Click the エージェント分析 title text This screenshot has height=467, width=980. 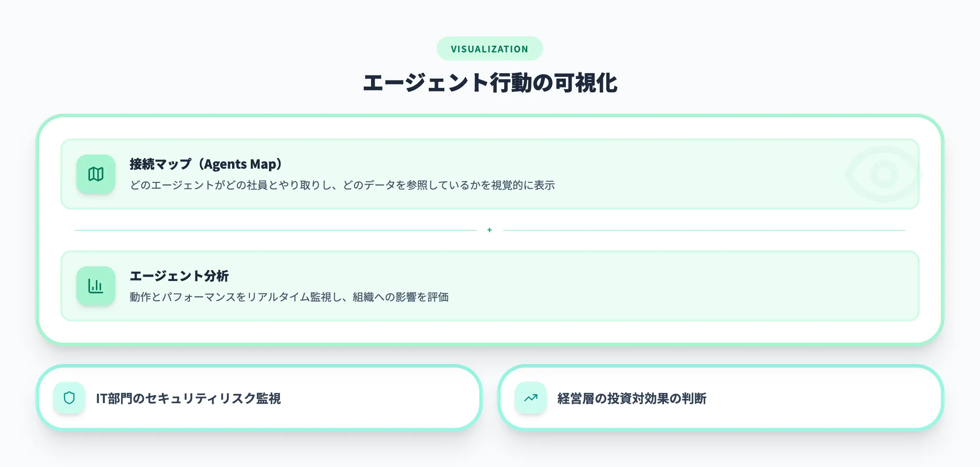179,276
